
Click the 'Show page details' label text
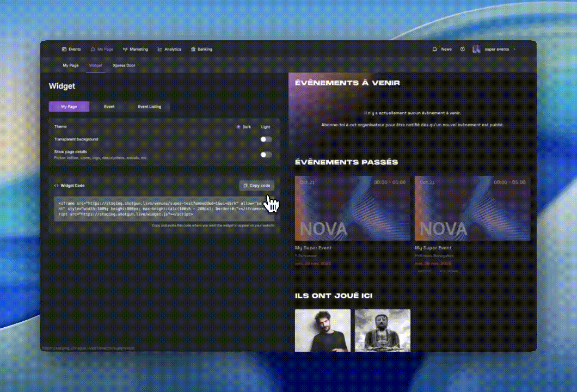pos(71,152)
